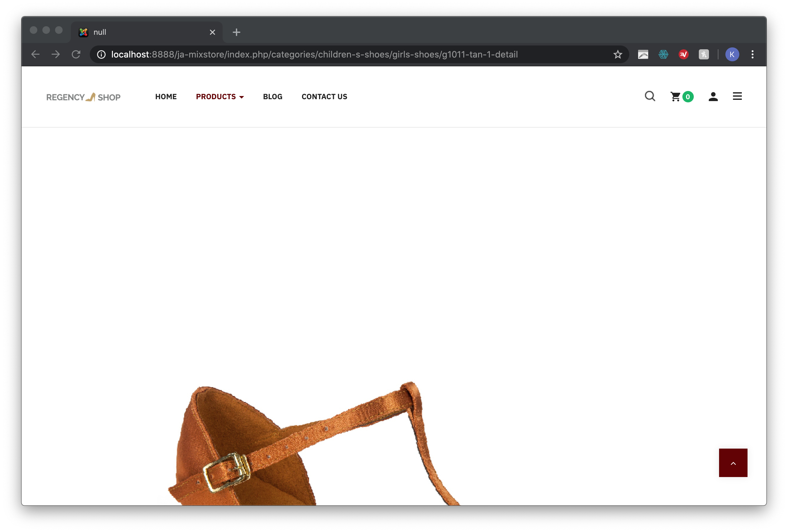Click the address bar URL
Viewport: 788px width, 532px height.
pos(314,54)
